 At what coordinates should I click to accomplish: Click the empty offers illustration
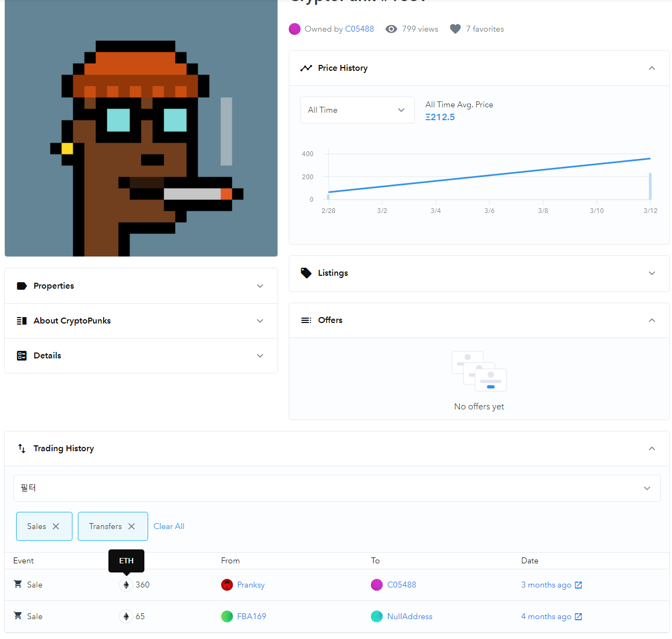(479, 371)
